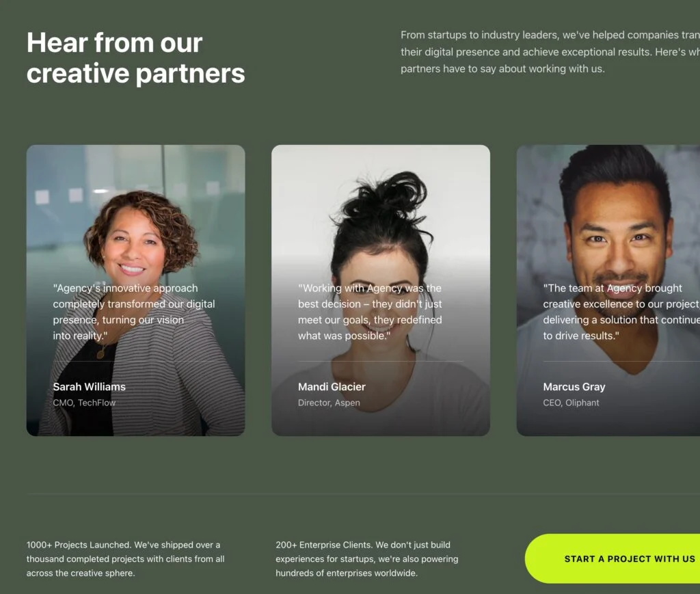Open Marcus Gray testimonial card

click(x=608, y=290)
